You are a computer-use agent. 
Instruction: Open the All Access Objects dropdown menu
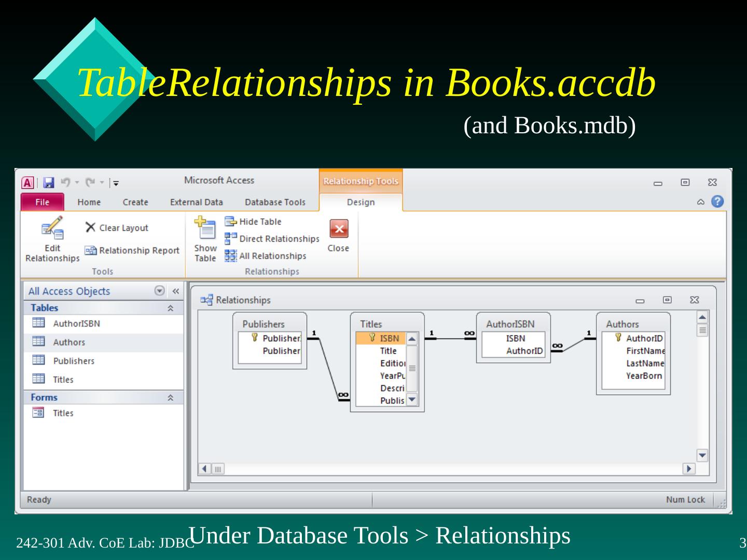160,291
